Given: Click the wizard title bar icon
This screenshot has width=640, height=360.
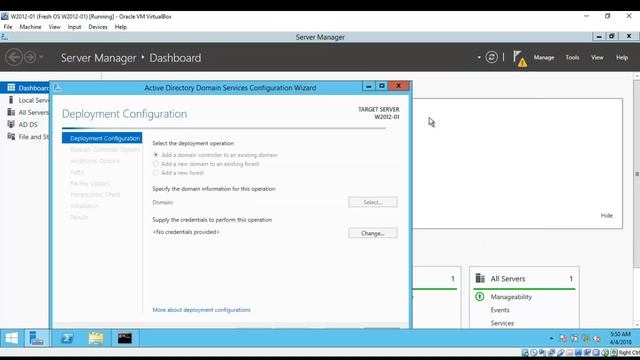Looking at the screenshot, I should (58, 88).
